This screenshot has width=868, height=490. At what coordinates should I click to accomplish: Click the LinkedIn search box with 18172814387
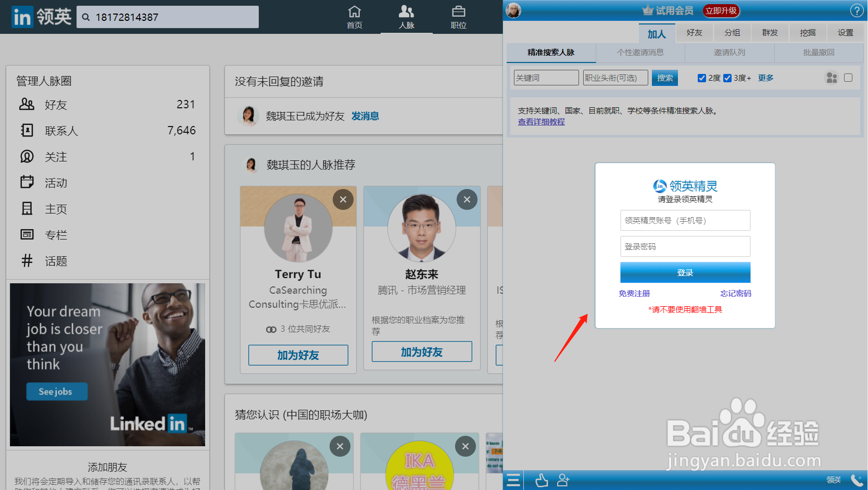tap(168, 17)
